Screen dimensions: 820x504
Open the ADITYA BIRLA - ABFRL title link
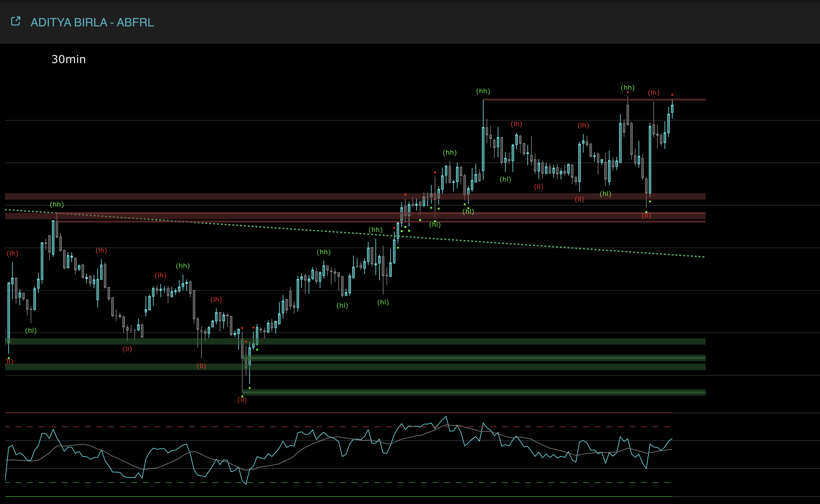point(92,22)
